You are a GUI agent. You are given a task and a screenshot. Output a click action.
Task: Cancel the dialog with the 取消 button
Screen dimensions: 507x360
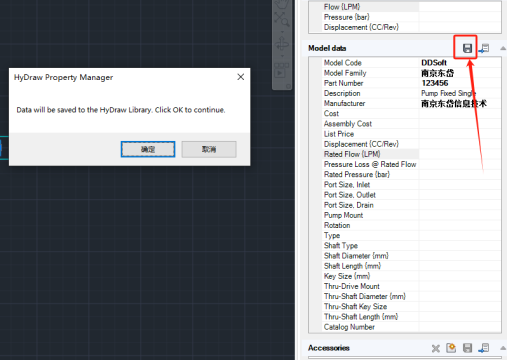209,149
